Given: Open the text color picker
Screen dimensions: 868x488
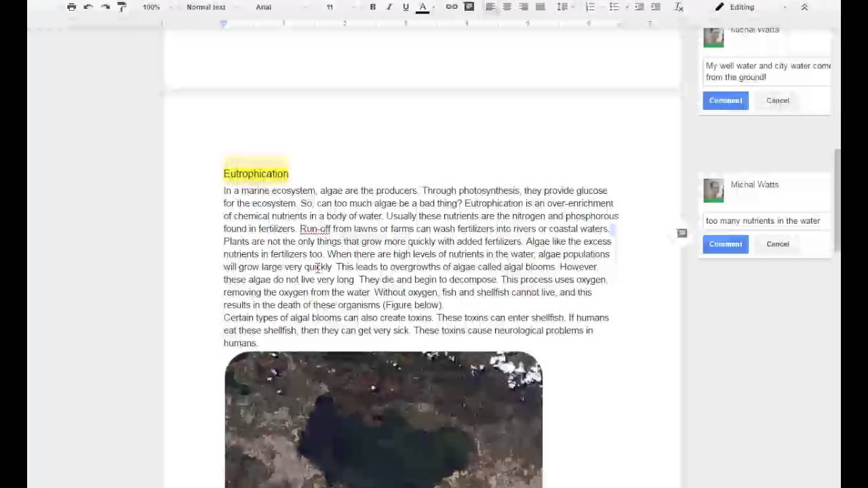Looking at the screenshot, I should (422, 7).
